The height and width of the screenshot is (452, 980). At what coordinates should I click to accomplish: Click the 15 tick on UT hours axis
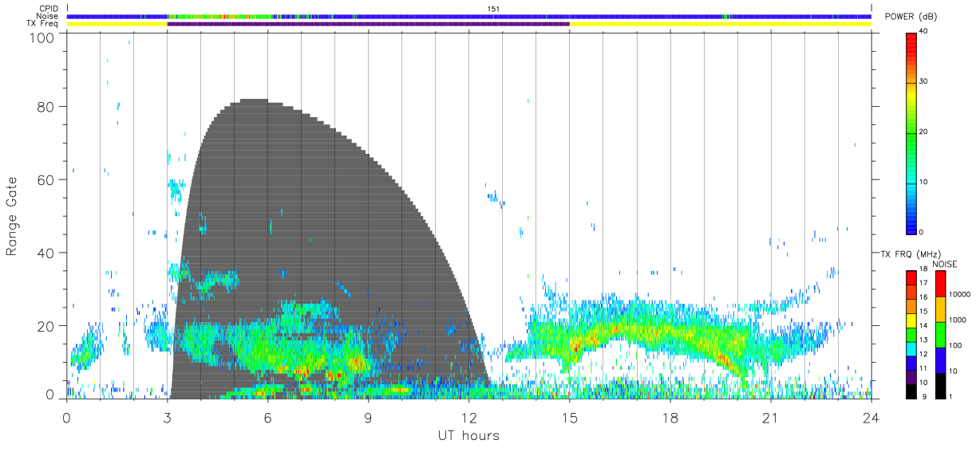[x=570, y=416]
